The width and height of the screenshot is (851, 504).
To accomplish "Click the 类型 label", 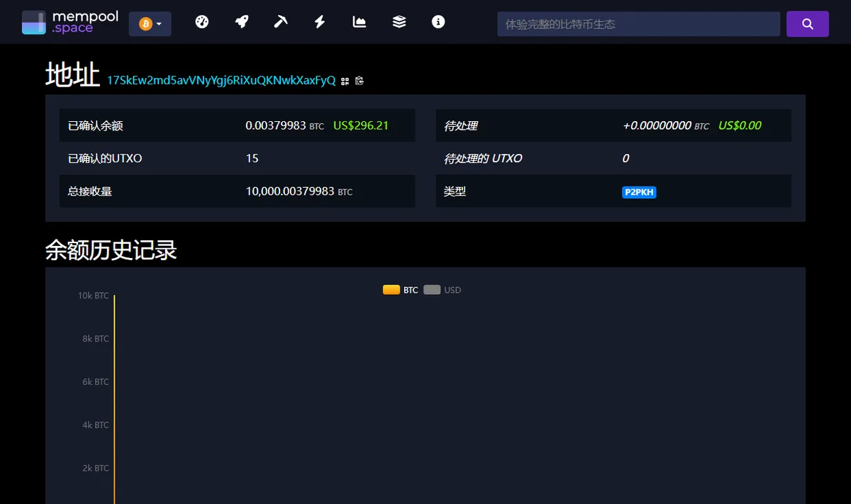I will (x=455, y=191).
